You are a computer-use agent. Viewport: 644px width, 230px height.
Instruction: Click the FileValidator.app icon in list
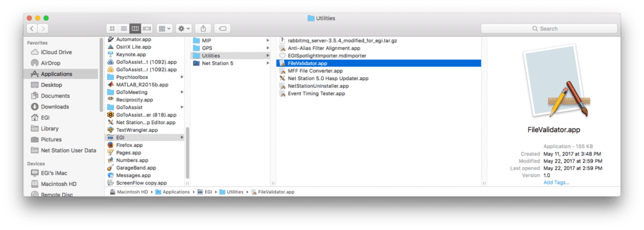282,64
